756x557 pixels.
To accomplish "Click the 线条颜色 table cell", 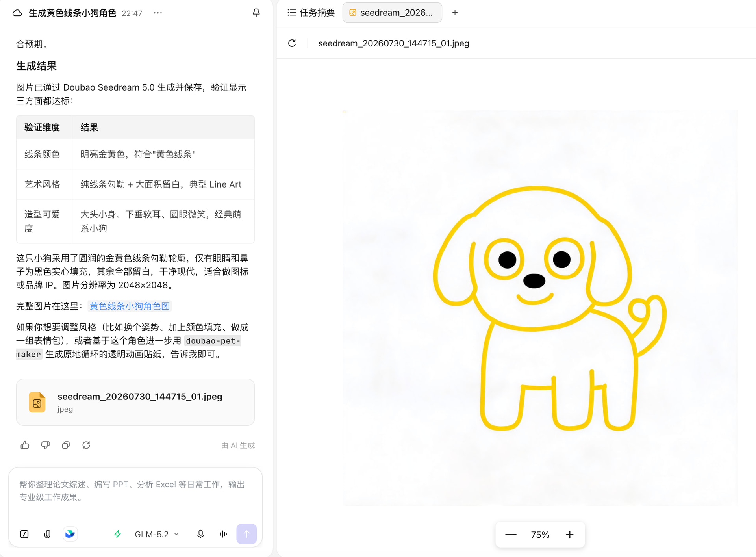I will point(44,154).
